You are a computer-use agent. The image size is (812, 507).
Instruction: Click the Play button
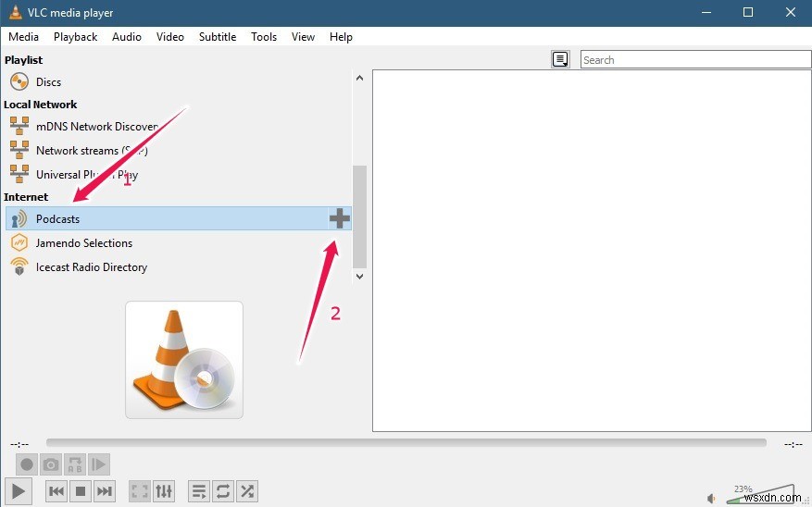point(19,490)
